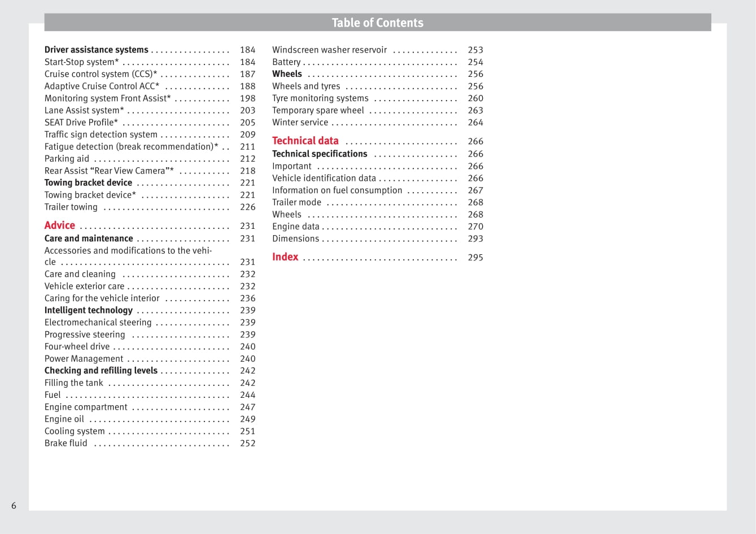
Task: Select the Lane Assist system entry
Action: coord(84,111)
